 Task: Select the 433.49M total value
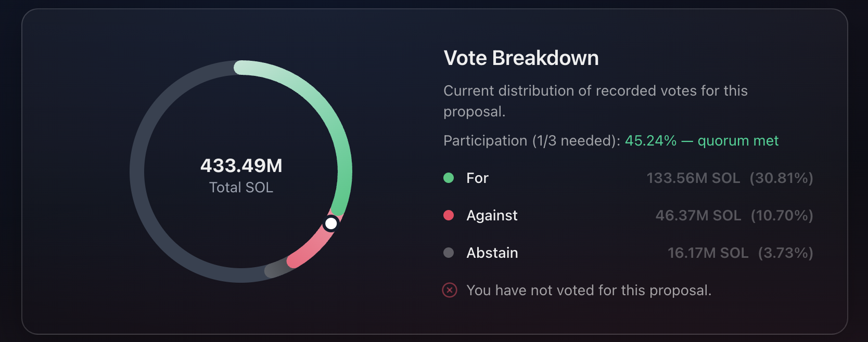coord(241,166)
